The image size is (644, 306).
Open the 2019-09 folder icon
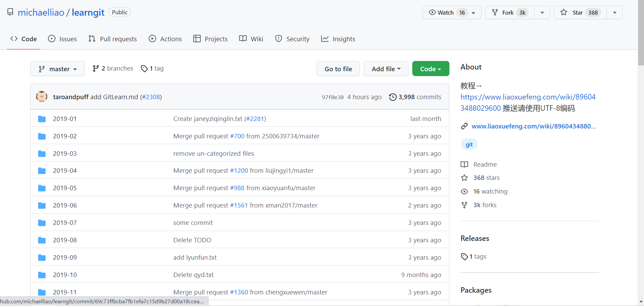[42, 258]
